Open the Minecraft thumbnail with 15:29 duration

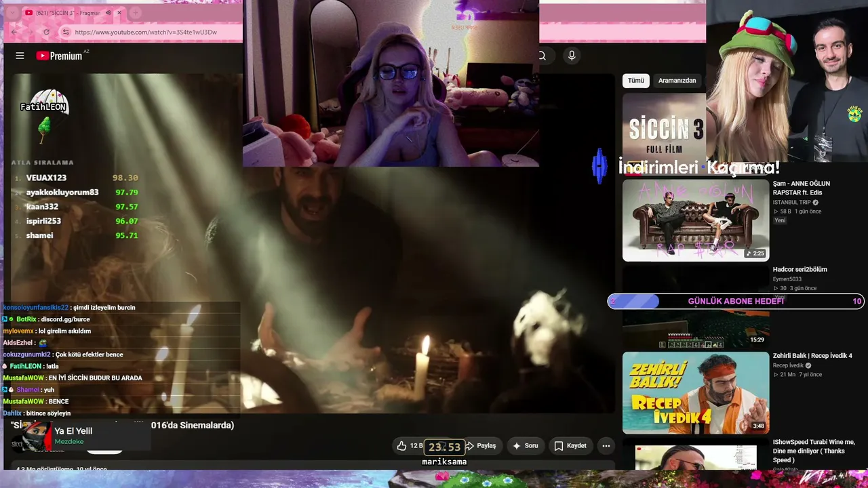point(696,329)
